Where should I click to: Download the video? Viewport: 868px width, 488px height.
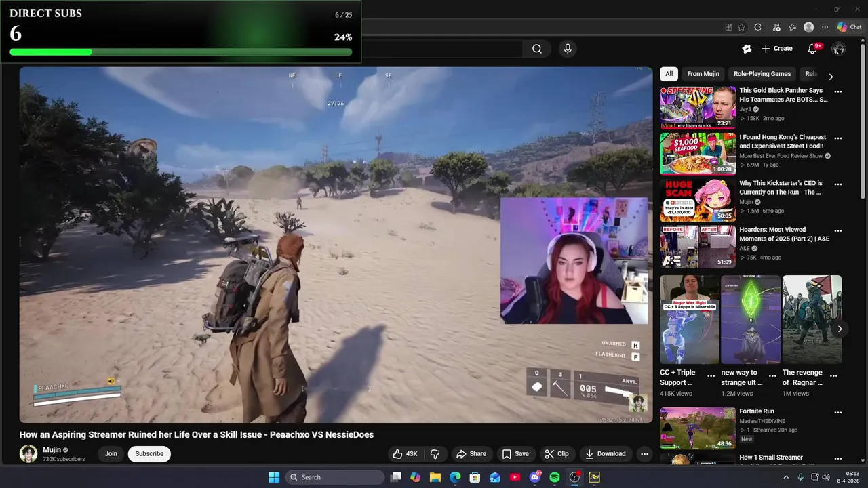point(606,454)
